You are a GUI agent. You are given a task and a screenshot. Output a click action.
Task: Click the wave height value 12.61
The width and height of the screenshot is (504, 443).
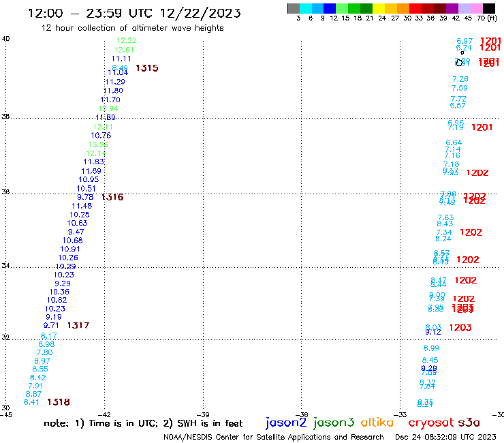click(124, 50)
